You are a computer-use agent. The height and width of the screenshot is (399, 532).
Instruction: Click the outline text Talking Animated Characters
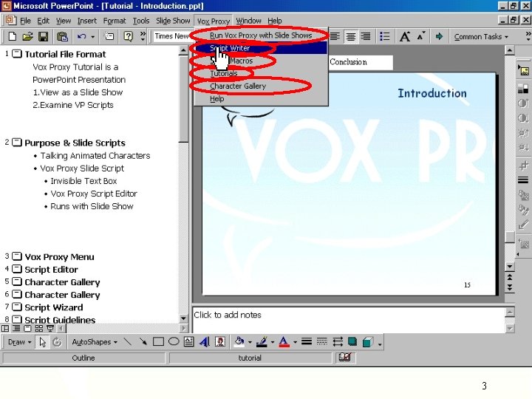tap(95, 156)
